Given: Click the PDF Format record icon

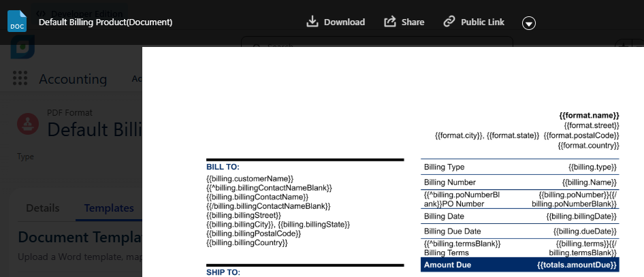Looking at the screenshot, I should tap(28, 123).
